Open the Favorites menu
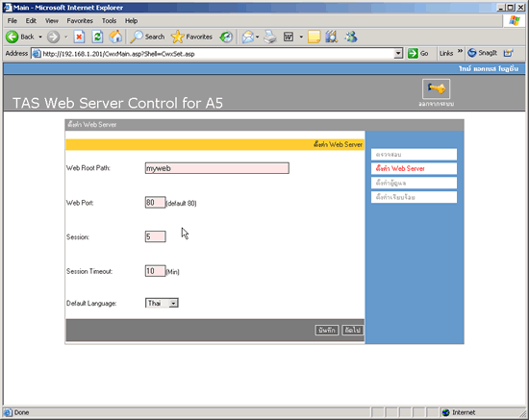Screen dimensions: 529x420 point(80,21)
